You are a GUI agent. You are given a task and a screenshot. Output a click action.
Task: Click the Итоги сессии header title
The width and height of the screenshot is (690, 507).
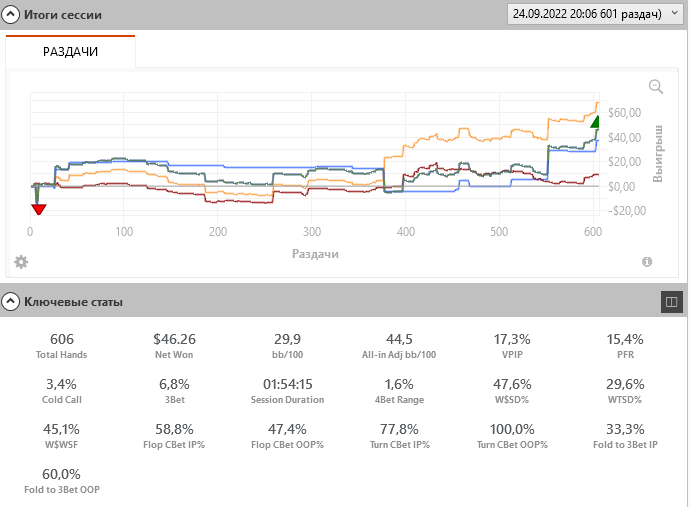coord(63,15)
